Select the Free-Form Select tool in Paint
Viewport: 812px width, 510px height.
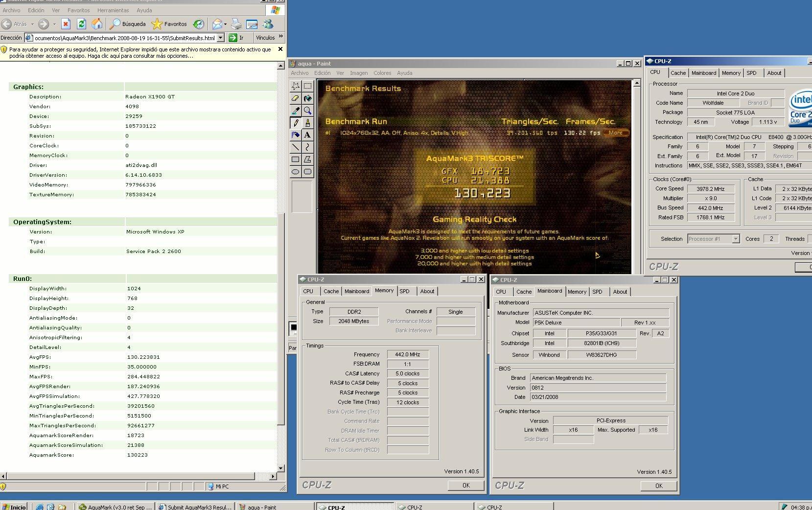[296, 86]
